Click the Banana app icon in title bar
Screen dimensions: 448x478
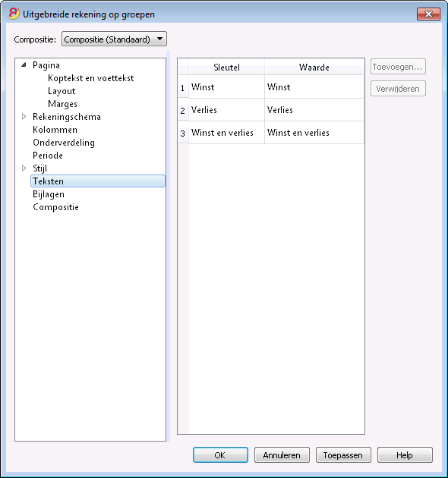point(14,14)
